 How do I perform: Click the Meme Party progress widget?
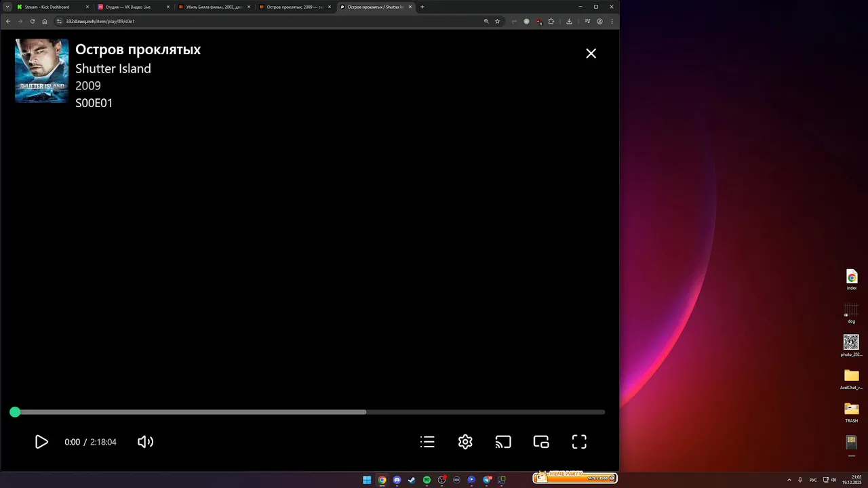(x=575, y=477)
